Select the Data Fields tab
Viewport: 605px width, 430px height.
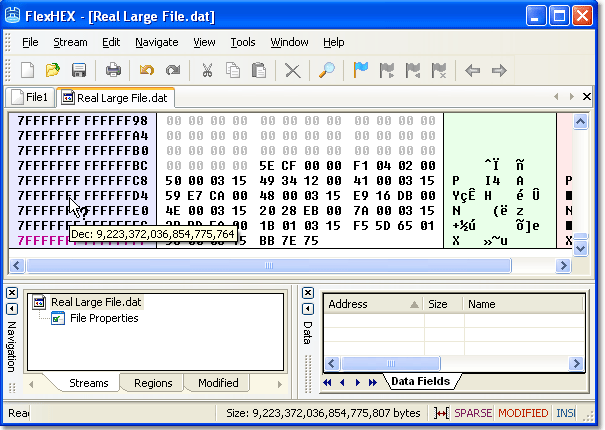pos(421,381)
